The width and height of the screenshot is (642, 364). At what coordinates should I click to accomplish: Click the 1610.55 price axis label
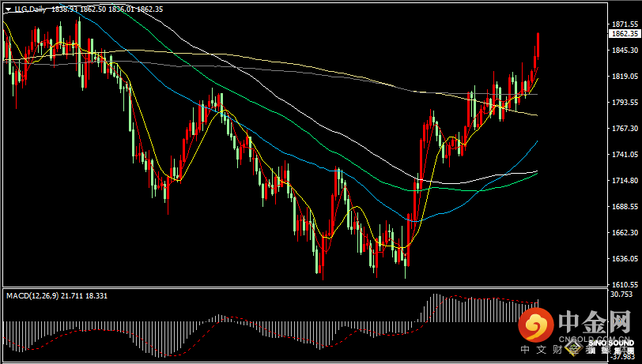pyautogui.click(x=624, y=284)
